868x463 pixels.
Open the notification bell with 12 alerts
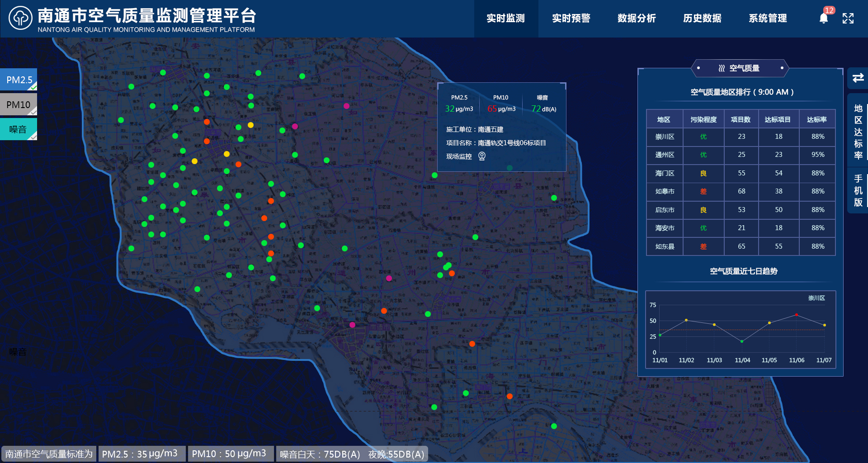click(x=824, y=18)
